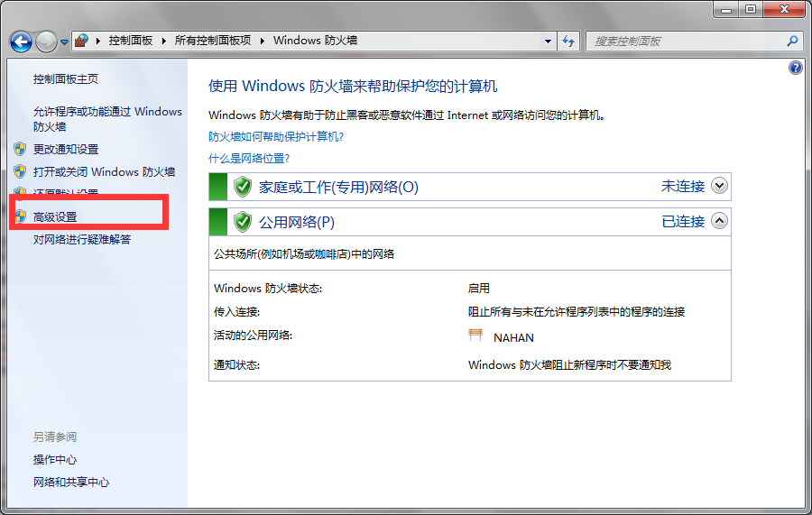Click 已连接 status text
This screenshot has height=515, width=812.
683,222
